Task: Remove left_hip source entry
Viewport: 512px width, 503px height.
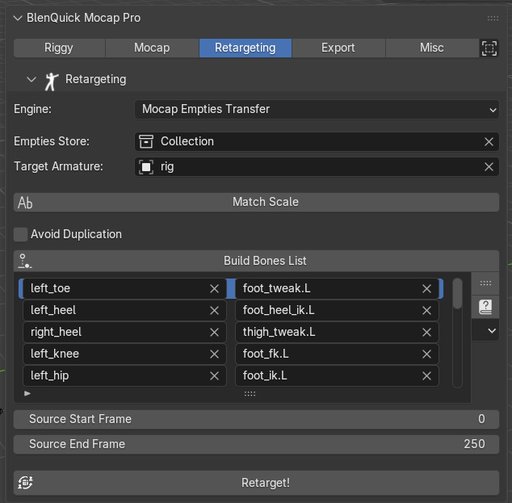Action: [214, 376]
